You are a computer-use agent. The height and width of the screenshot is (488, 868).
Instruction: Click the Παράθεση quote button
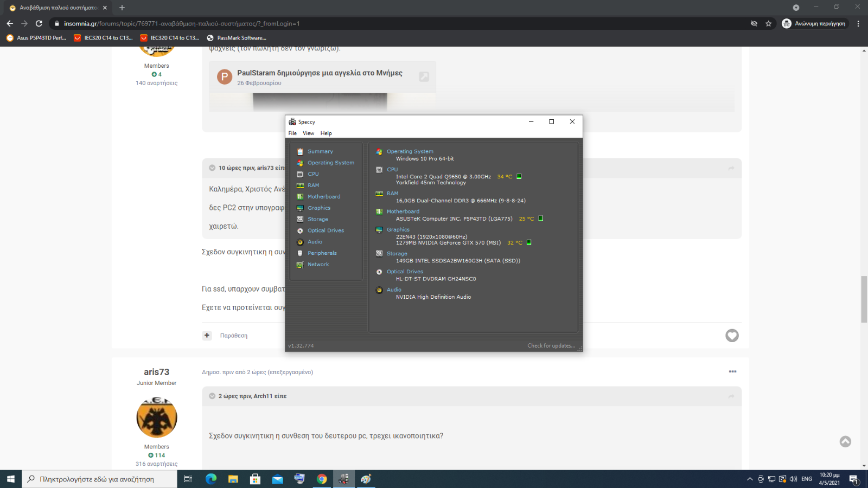[234, 336]
